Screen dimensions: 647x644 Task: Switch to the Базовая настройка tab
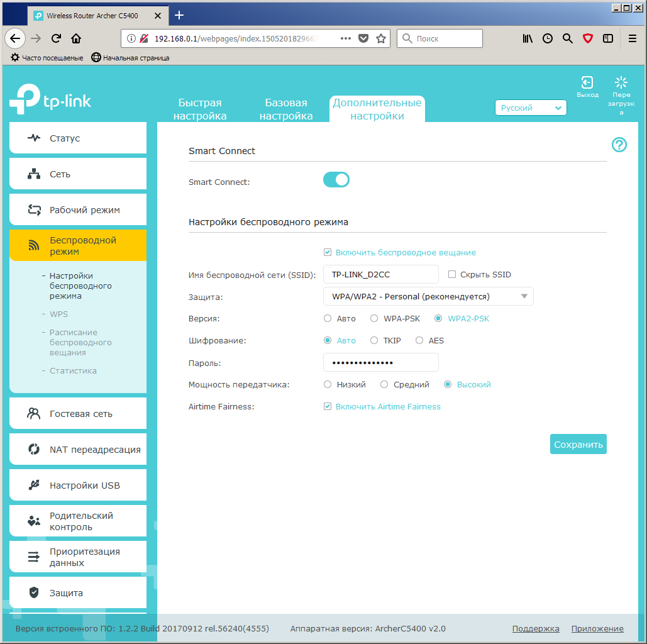(x=286, y=109)
